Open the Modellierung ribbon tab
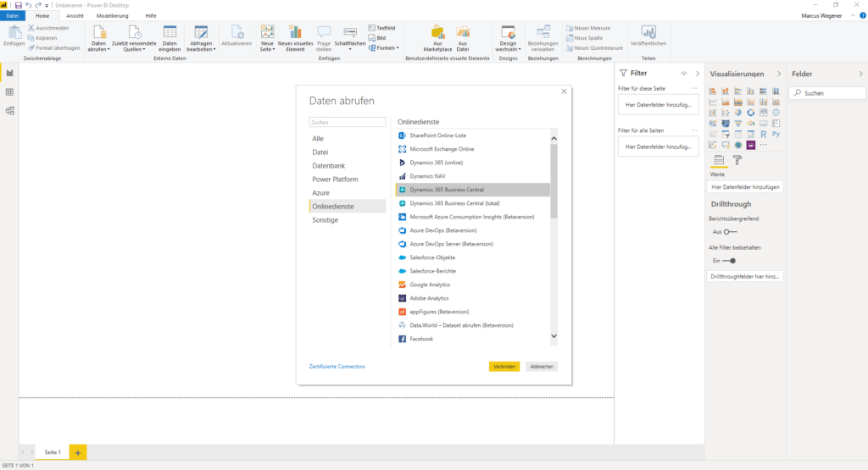This screenshot has width=868, height=470. [x=113, y=15]
